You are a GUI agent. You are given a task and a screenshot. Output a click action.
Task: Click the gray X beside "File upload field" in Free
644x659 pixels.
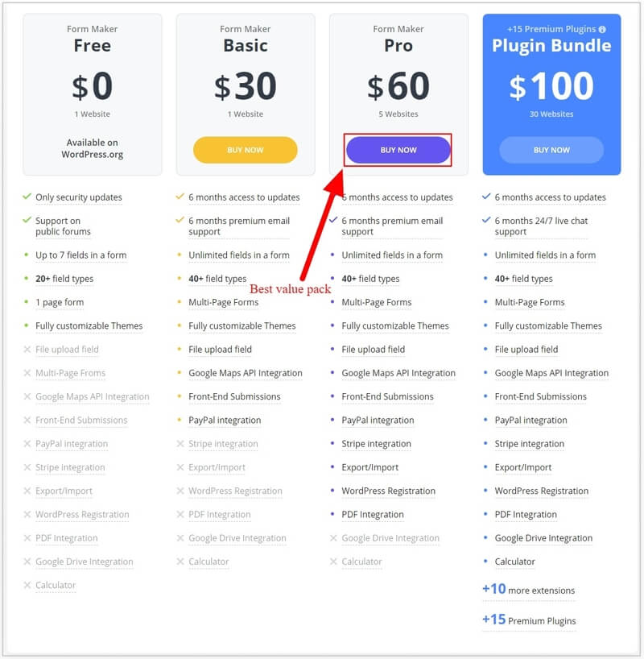(x=27, y=349)
